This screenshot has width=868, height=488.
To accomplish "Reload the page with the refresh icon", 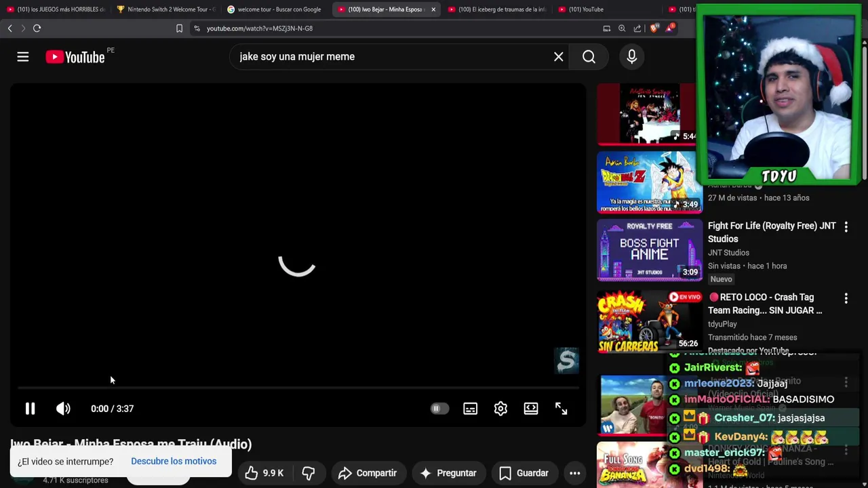I will (x=37, y=28).
